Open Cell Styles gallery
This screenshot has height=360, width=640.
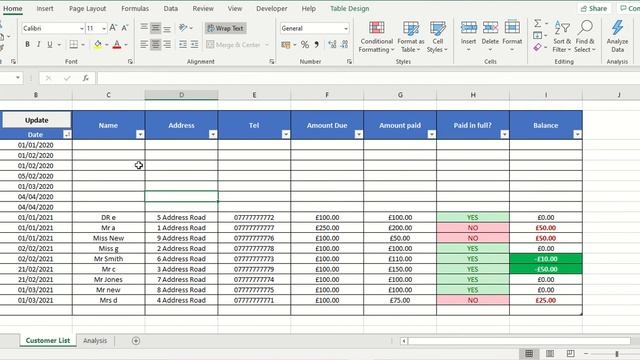coord(438,37)
